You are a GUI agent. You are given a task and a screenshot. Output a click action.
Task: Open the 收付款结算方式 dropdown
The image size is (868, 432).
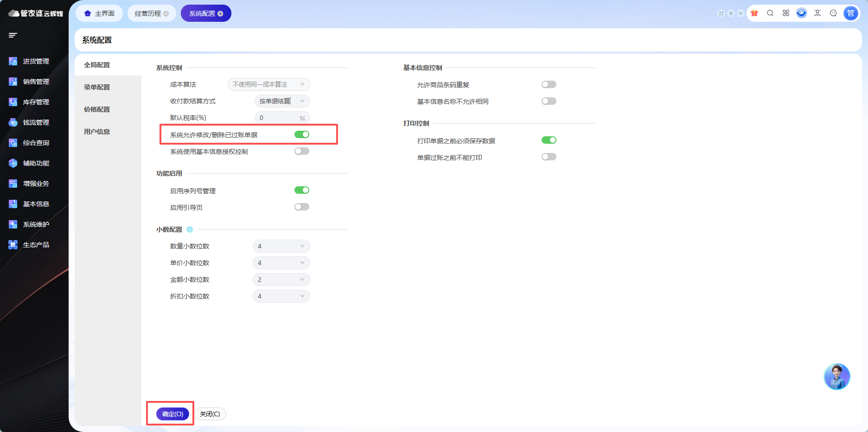point(282,101)
